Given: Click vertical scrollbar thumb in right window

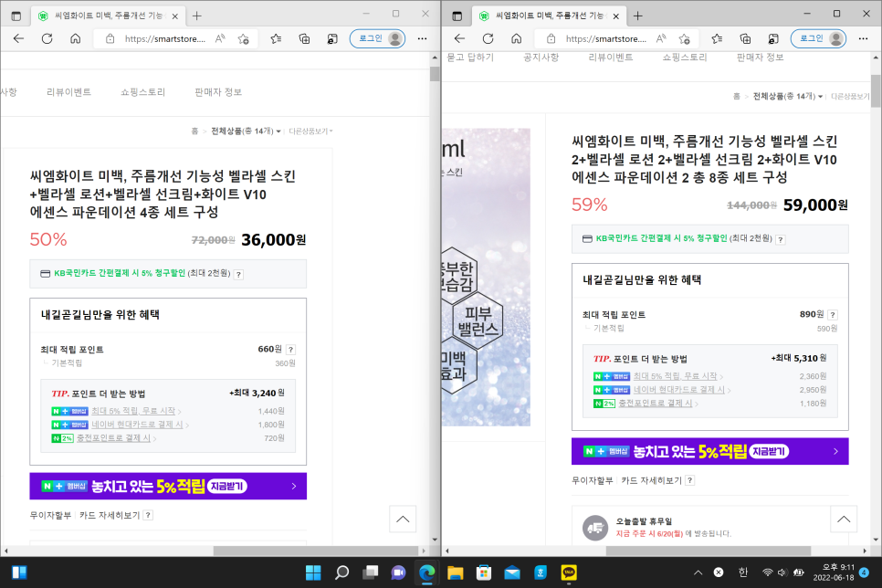Looking at the screenshot, I should 876,90.
